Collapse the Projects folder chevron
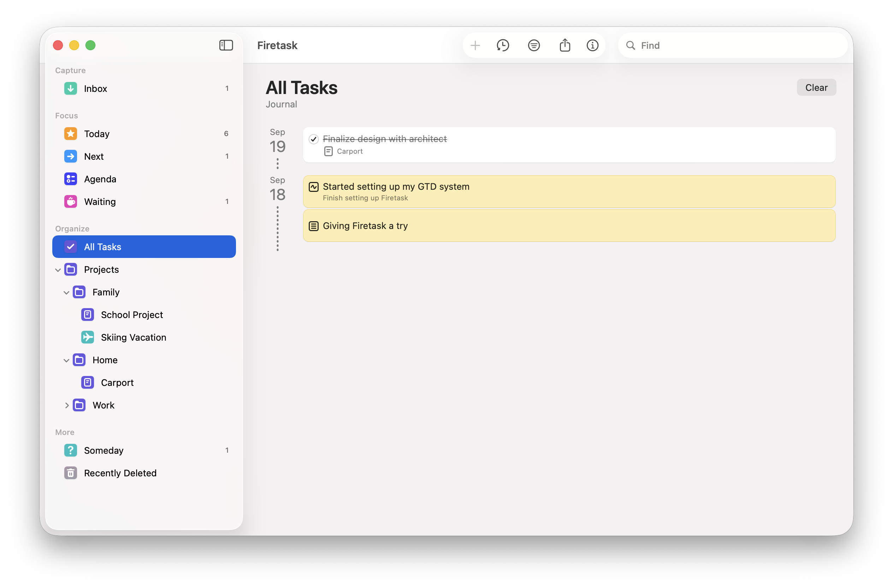The width and height of the screenshot is (893, 588). coord(58,270)
